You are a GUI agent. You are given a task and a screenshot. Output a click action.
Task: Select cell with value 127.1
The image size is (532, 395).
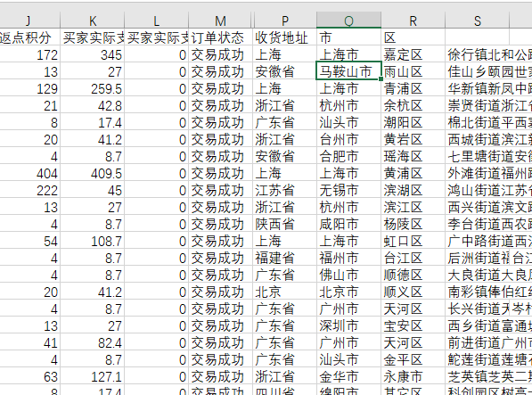coord(93,376)
